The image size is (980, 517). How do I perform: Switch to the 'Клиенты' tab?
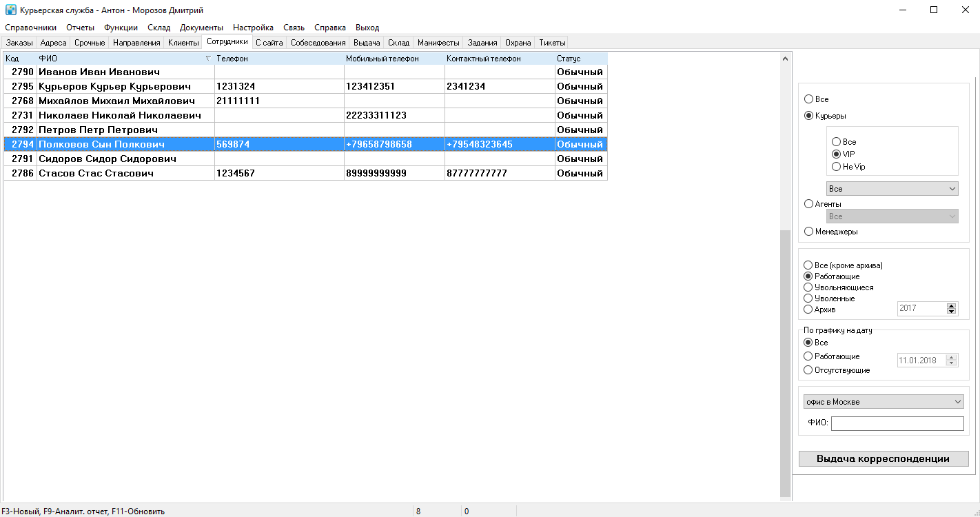coord(183,43)
